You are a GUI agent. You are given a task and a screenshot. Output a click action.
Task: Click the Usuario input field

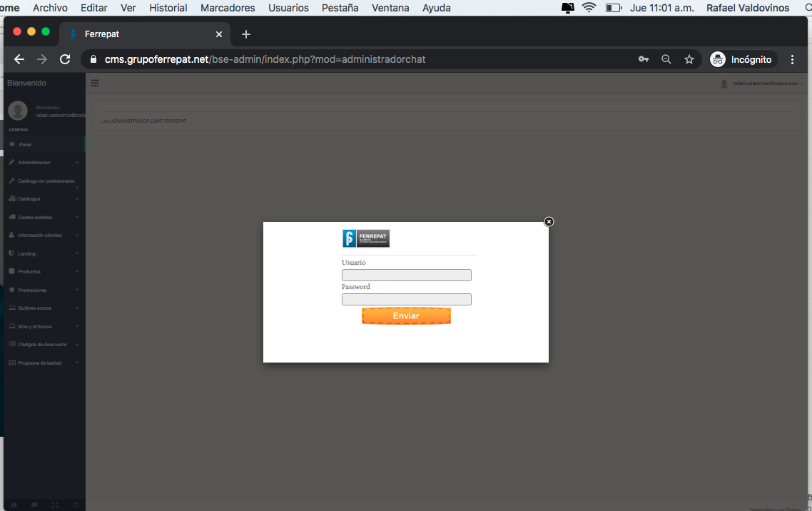click(x=407, y=275)
